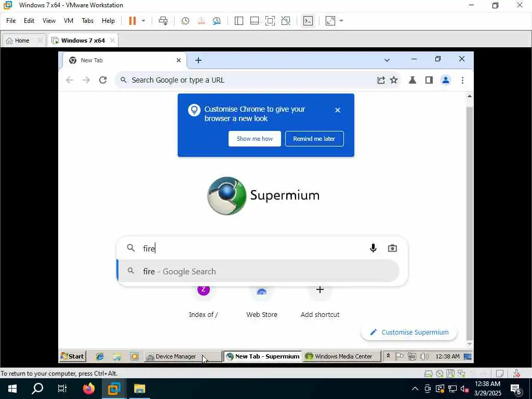Reload the page in Supermium
The height and width of the screenshot is (399, 532).
(x=103, y=80)
